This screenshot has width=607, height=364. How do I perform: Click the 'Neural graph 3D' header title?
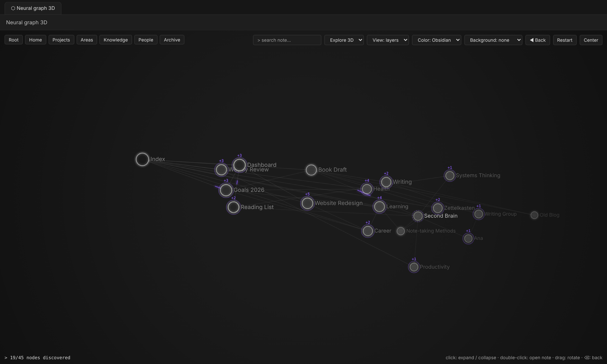(27, 22)
